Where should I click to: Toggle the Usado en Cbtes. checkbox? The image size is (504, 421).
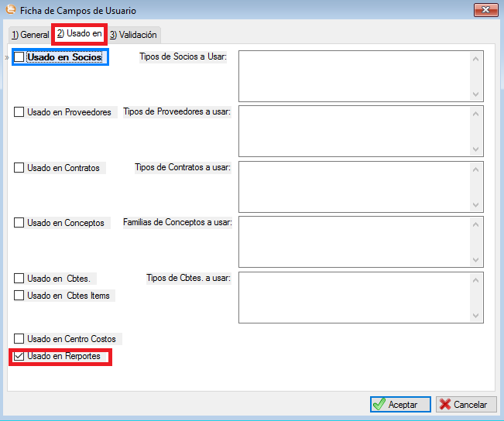click(x=19, y=279)
